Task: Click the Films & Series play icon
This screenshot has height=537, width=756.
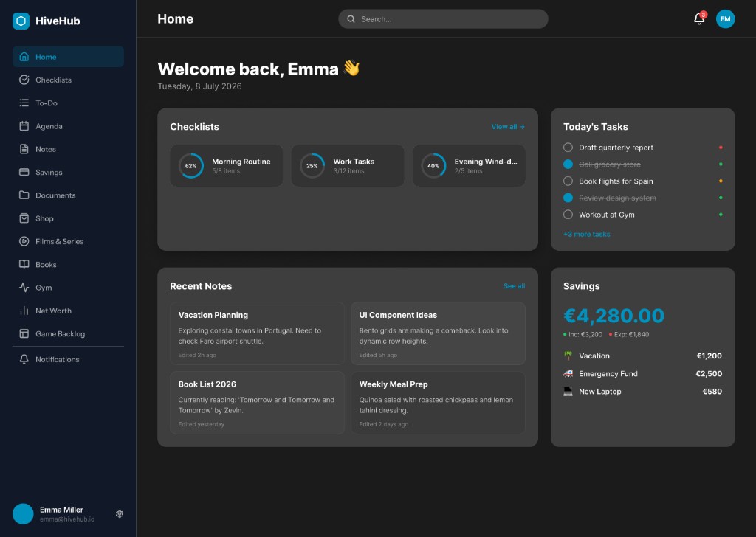Action: point(24,242)
